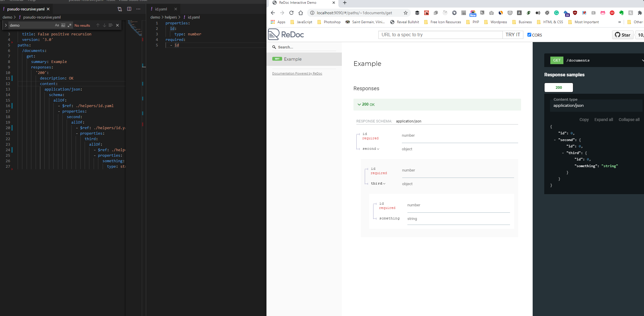This screenshot has width=644, height=316.
Task: Open the compare changes icon in editor
Action: pyautogui.click(x=120, y=9)
